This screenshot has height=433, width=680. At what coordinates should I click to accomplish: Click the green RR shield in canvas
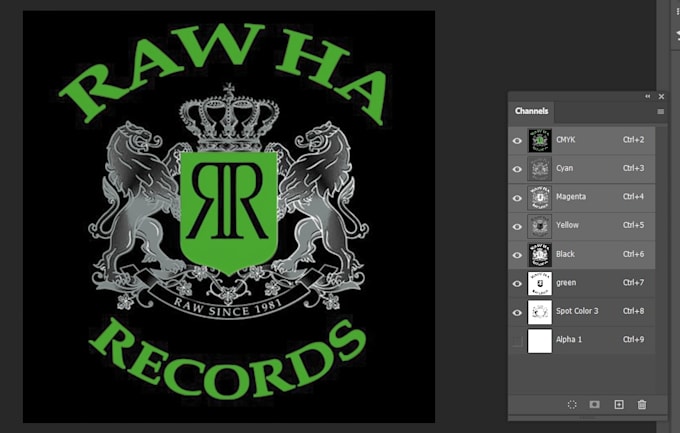tap(229, 212)
